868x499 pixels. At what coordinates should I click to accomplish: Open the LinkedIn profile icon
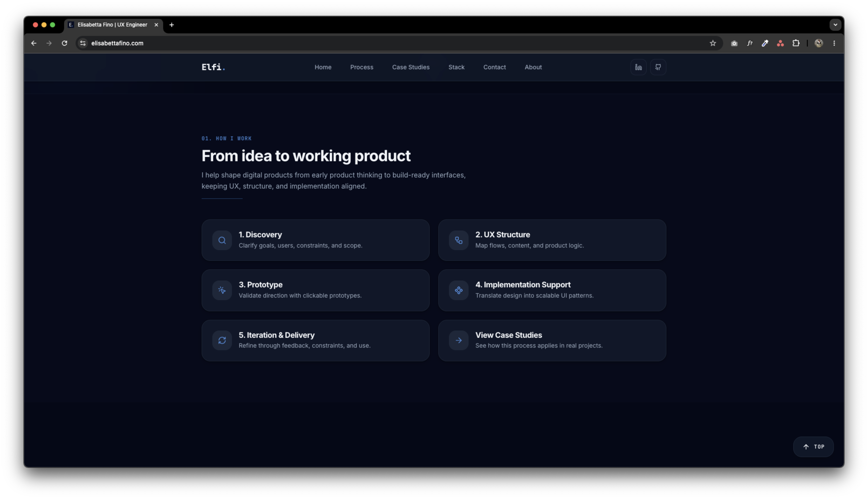coord(638,67)
